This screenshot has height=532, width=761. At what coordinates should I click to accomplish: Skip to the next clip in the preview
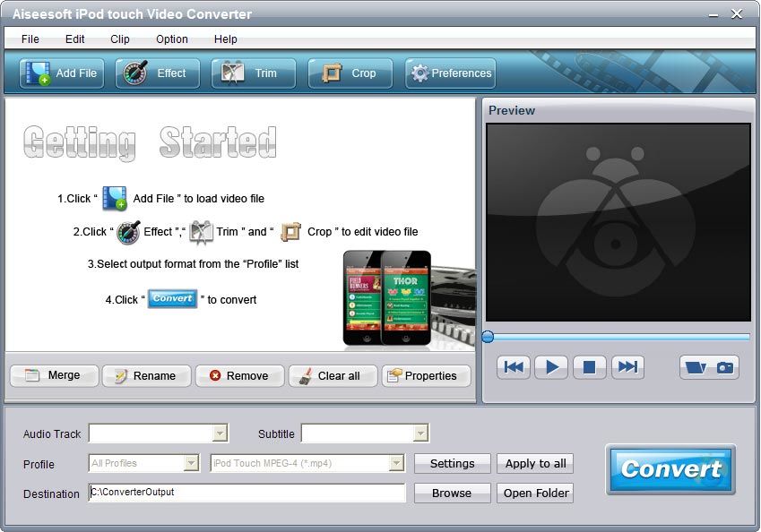coord(628,367)
